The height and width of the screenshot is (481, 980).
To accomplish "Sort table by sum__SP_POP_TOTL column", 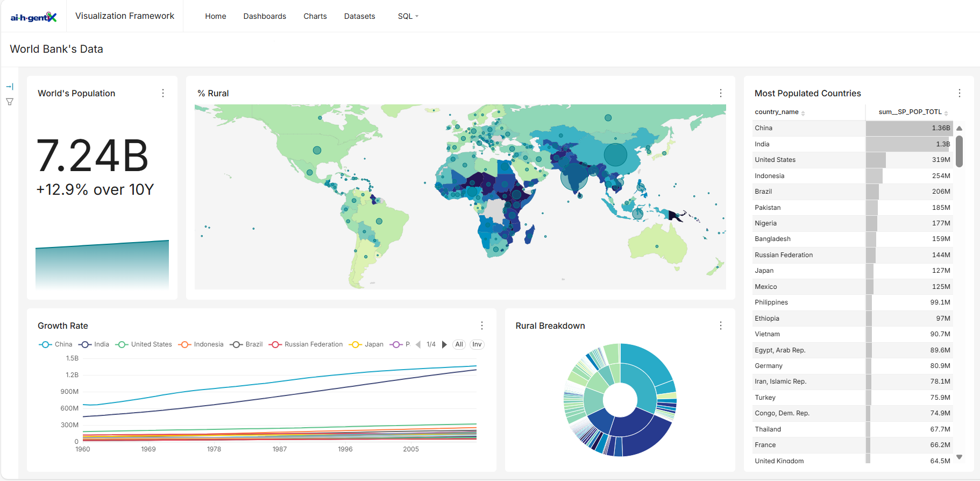I will tap(913, 112).
